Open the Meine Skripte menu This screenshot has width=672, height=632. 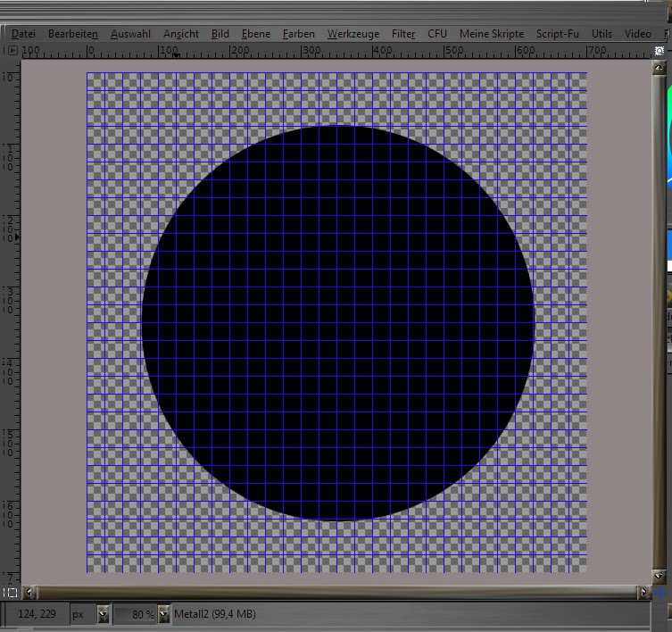point(491,34)
